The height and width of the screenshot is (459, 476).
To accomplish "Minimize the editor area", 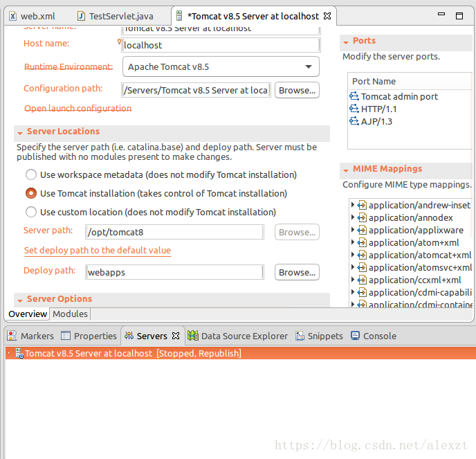I will (441, 14).
